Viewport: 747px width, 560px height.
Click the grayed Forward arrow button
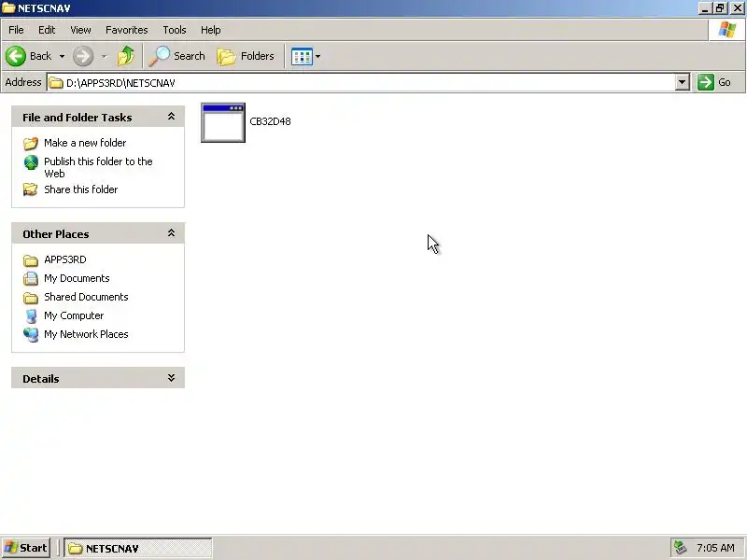point(83,56)
